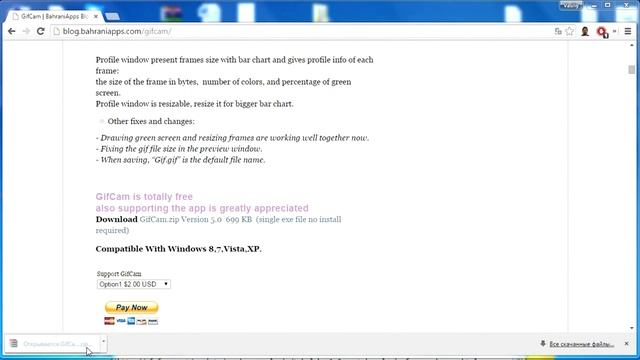This screenshot has width=640, height=360.
Task: Click the "Support GifCam" label
Action: pyautogui.click(x=119, y=274)
